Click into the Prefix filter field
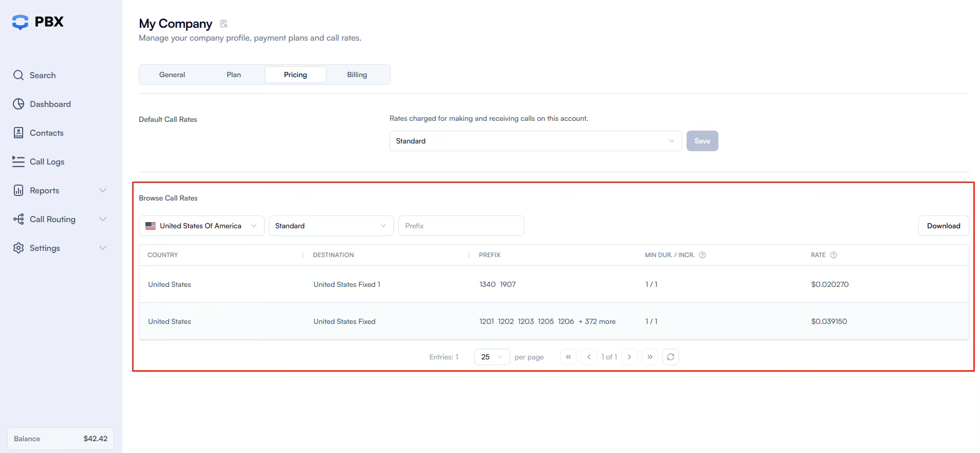The width and height of the screenshot is (980, 453). (461, 226)
